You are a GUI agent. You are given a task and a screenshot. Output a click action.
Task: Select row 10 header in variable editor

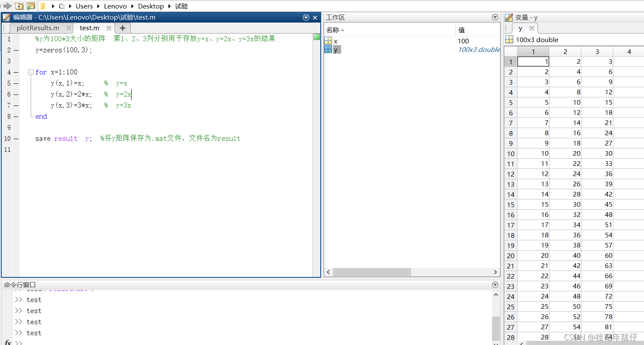(x=511, y=154)
